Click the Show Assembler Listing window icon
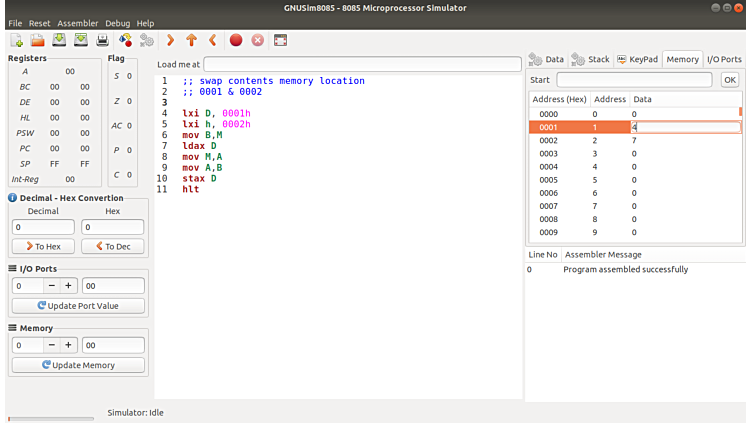Screen dimensions: 752x423 tap(280, 40)
